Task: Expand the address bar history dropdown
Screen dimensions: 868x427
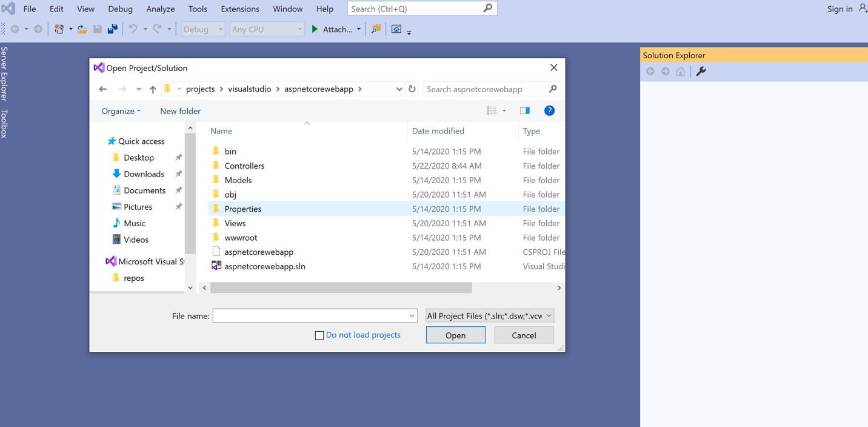Action: 399,89
